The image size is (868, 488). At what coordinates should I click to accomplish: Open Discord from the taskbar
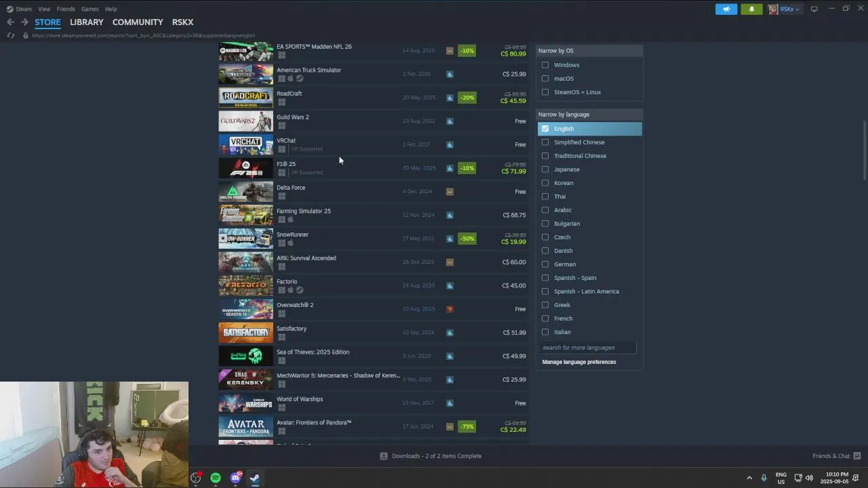click(235, 478)
